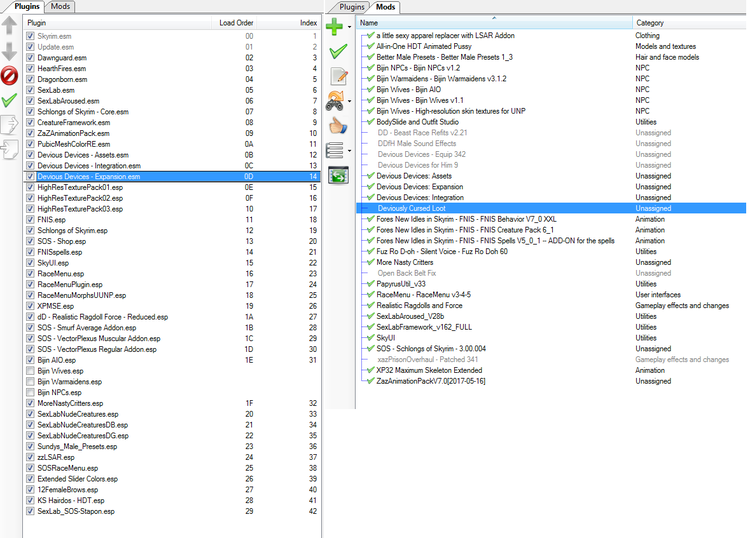Viewport: 750px width, 538px height.
Task: Move selected plugin down with the down arrow
Action: (9, 51)
